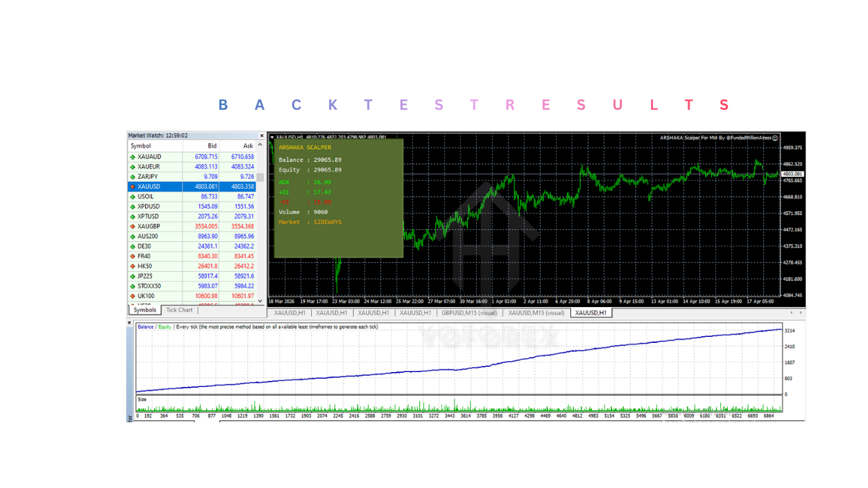Image resolution: width=868 pixels, height=488 pixels.
Task: Open the chart title dropdown arrow
Action: click(273, 137)
